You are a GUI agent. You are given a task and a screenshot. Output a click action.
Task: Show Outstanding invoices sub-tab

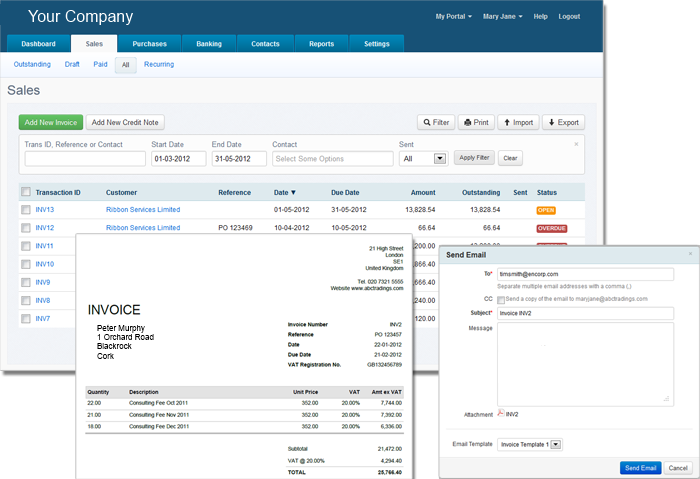(32, 64)
